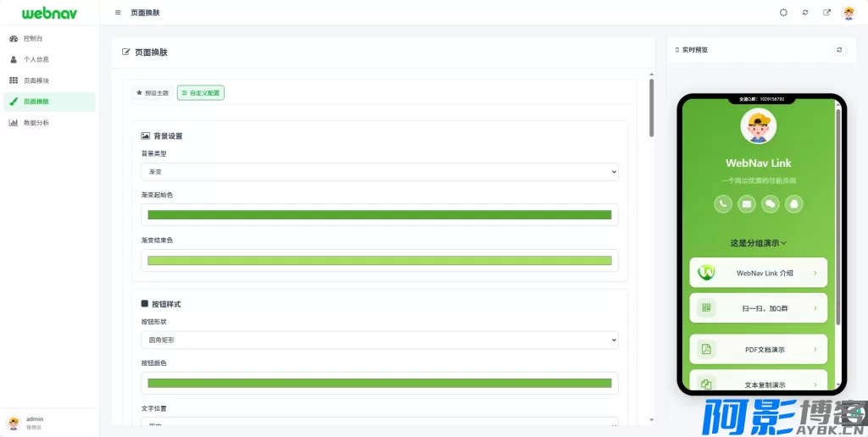Select the 自定义配置 tab
Screen dimensions: 868x437
click(201, 93)
